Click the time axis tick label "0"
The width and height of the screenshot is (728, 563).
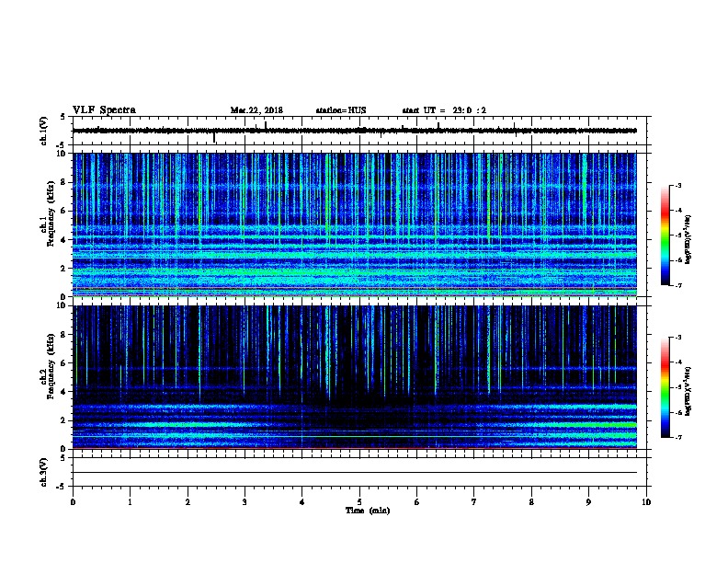pyautogui.click(x=73, y=502)
